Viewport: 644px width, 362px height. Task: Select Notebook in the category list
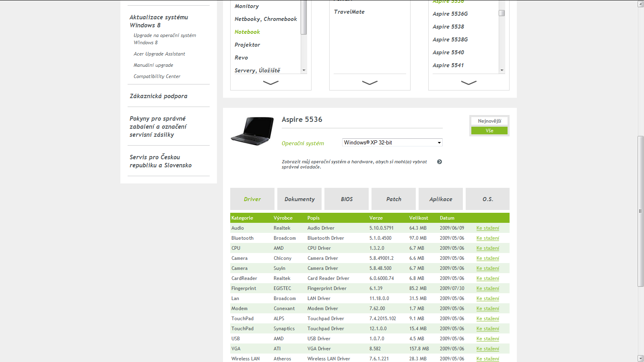(247, 32)
